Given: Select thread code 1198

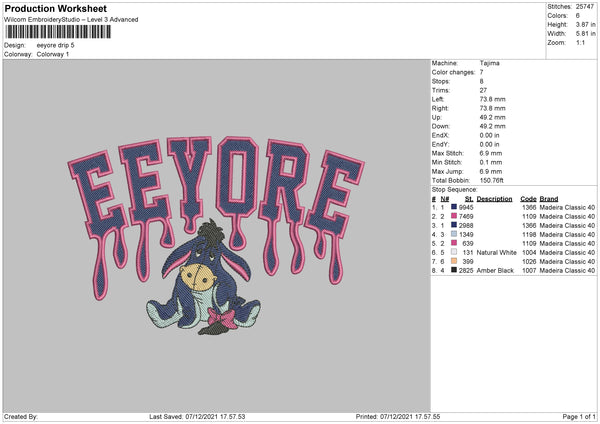Looking at the screenshot, I should tap(529, 235).
